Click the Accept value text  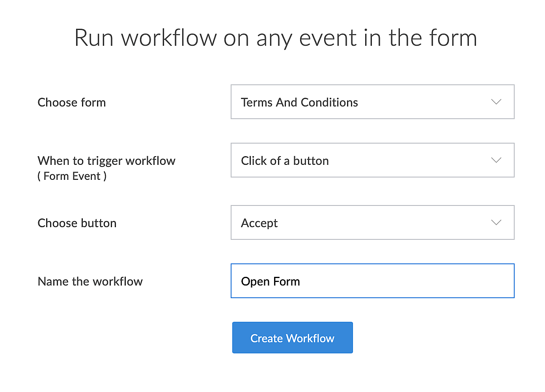[259, 223]
